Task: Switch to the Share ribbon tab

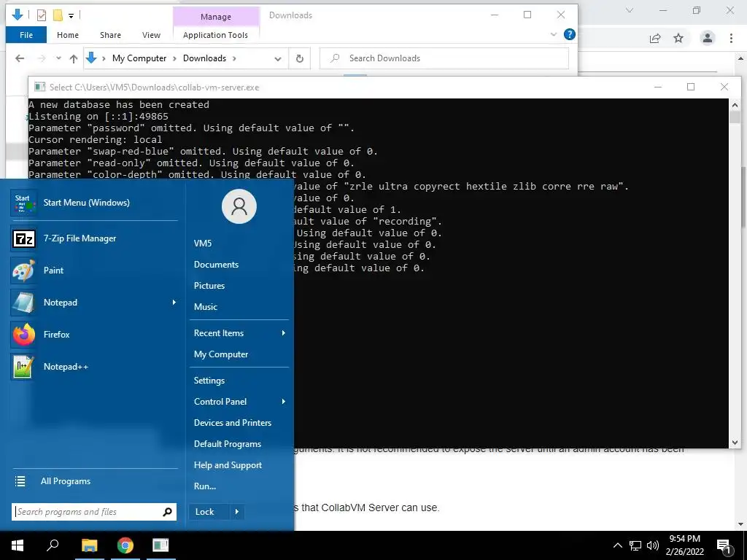Action: pos(111,35)
